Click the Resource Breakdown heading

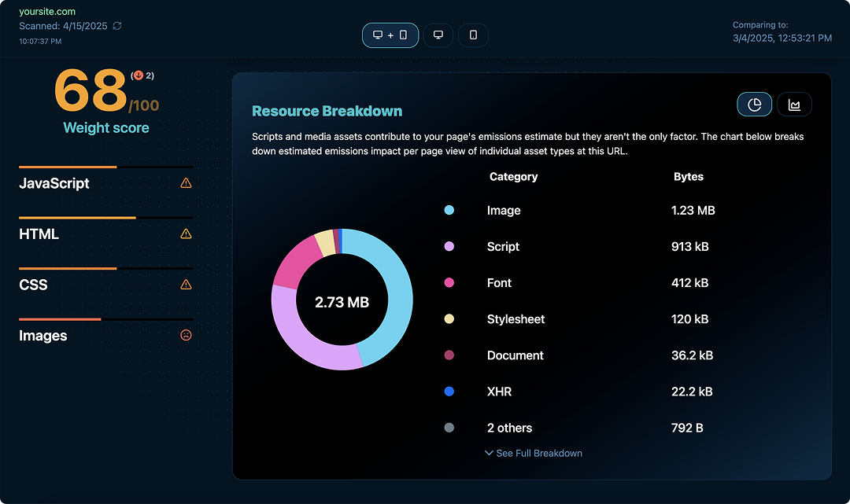[x=327, y=111]
